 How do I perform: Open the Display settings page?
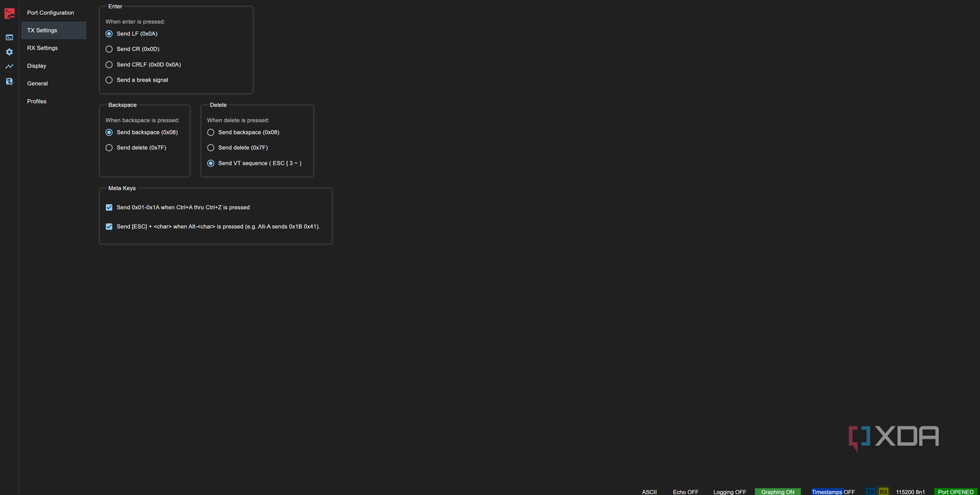(54, 66)
